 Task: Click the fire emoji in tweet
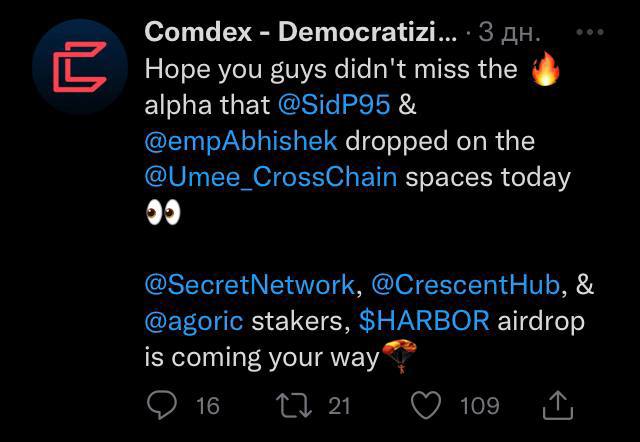point(545,69)
